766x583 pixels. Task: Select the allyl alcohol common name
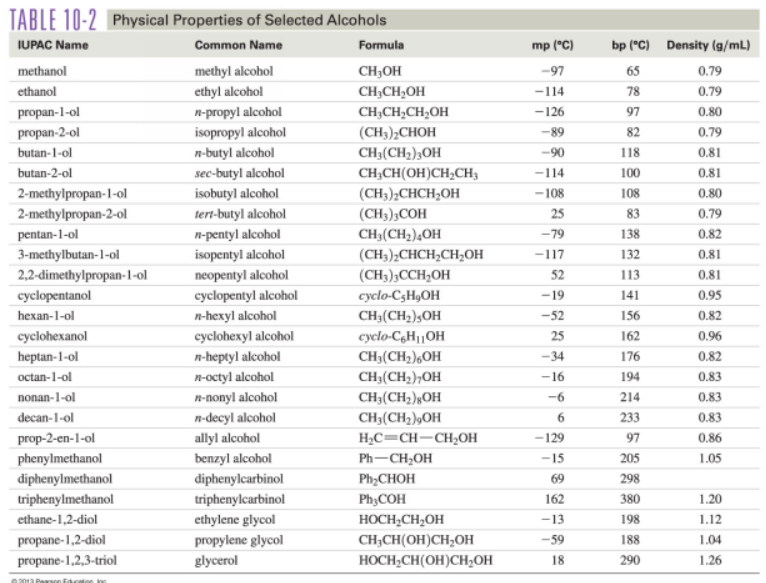pos(227,438)
